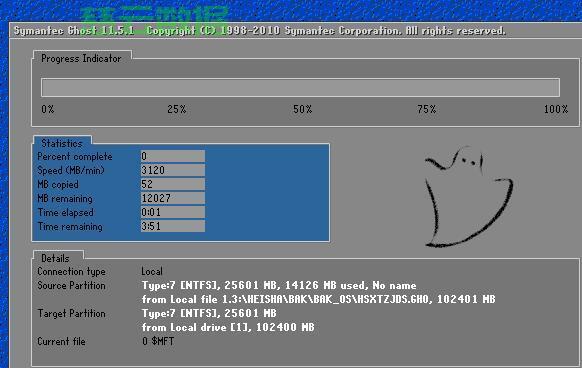The height and width of the screenshot is (368, 582).
Task: Click the Connection type Local value
Action: [152, 271]
